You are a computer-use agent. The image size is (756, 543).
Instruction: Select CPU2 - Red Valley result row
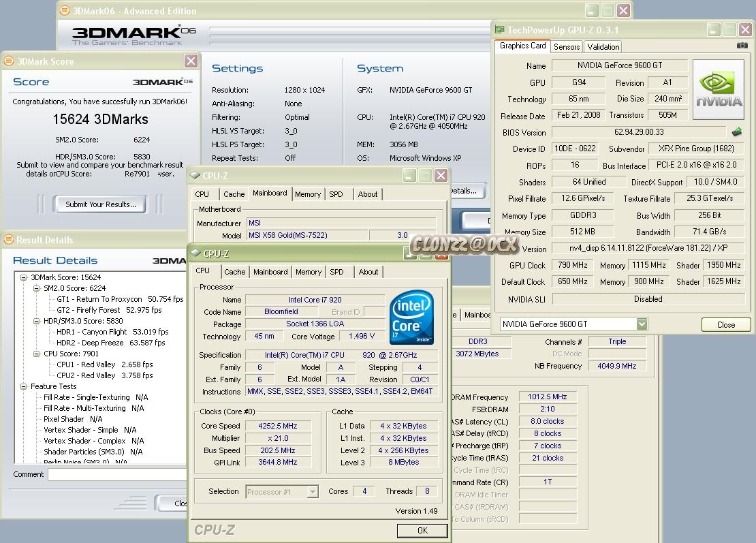(105, 375)
